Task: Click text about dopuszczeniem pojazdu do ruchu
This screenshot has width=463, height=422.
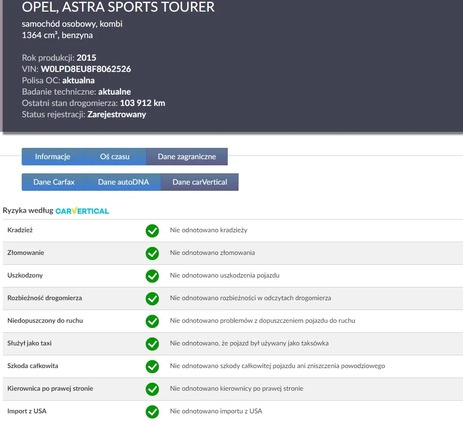Action: pos(262,321)
